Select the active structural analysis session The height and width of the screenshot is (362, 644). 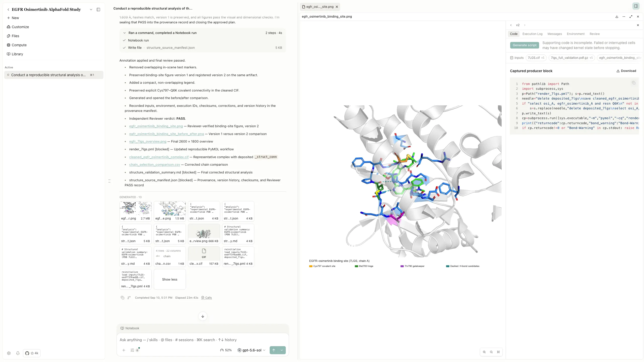point(54,75)
